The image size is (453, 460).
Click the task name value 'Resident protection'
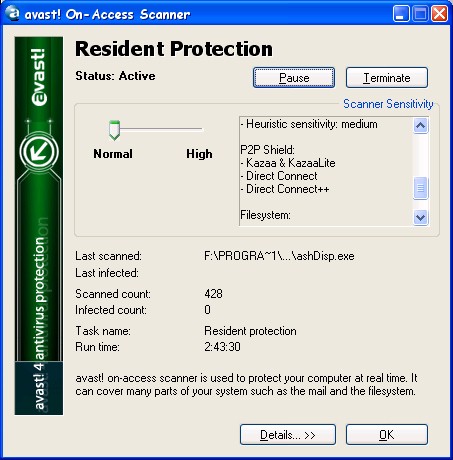point(250,331)
